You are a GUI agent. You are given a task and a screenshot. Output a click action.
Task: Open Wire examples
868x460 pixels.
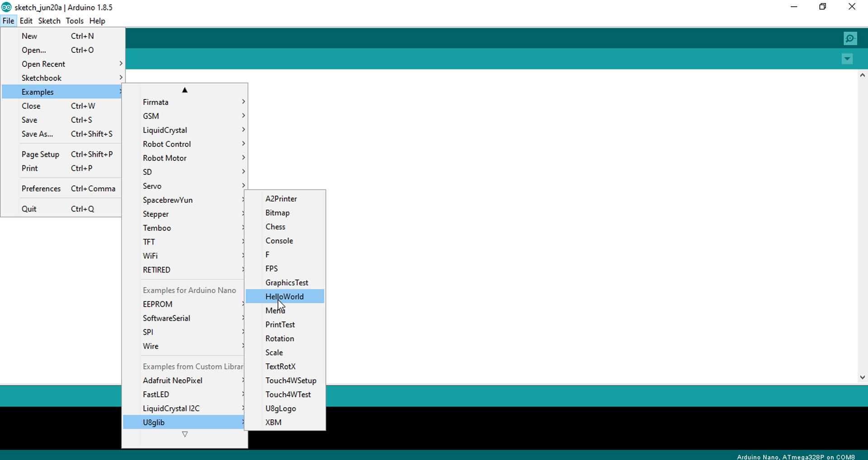point(184,347)
